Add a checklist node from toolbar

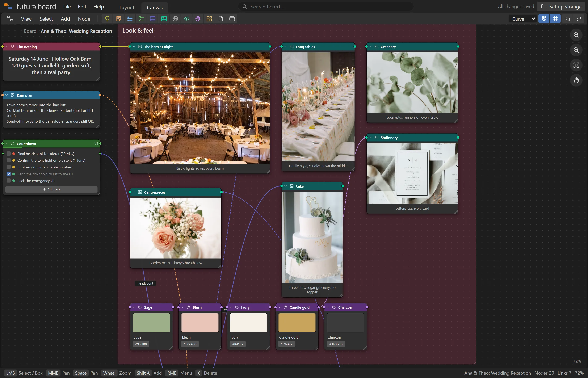pyautogui.click(x=141, y=19)
